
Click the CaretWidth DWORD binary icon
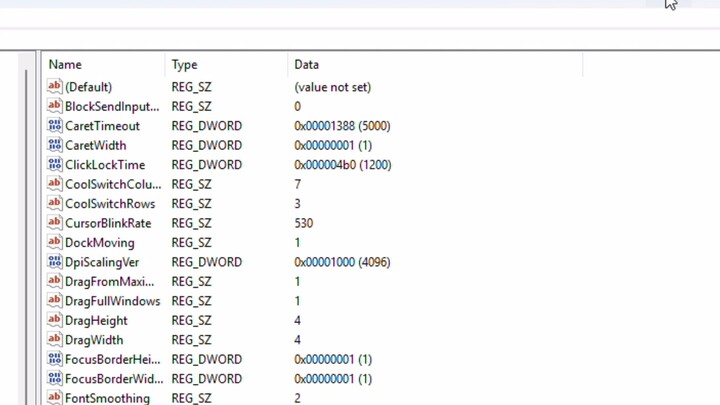click(54, 145)
